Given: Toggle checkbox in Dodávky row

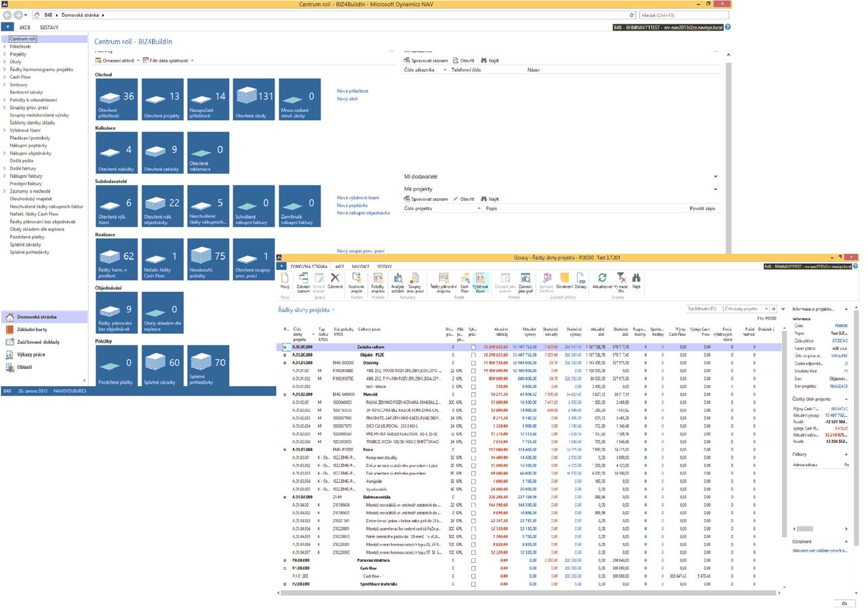Looking at the screenshot, I should (x=474, y=362).
